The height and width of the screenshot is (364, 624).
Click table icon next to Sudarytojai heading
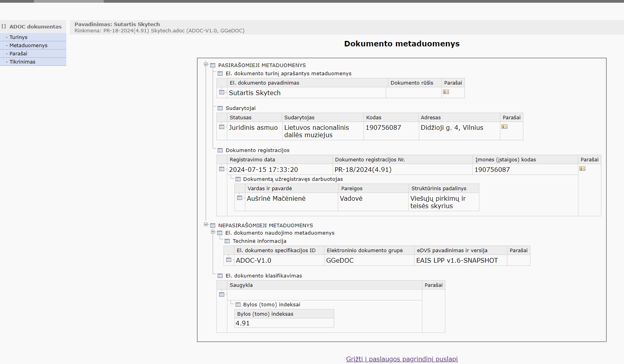click(x=220, y=108)
